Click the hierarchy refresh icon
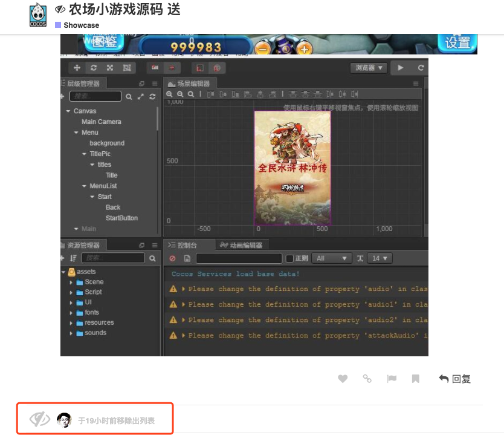This screenshot has width=504, height=441. (152, 97)
